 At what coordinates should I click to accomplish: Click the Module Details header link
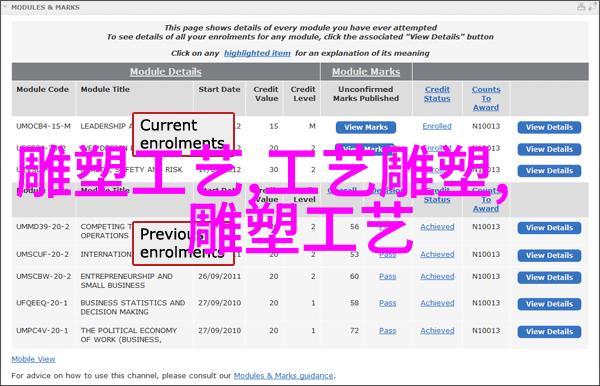tap(166, 72)
